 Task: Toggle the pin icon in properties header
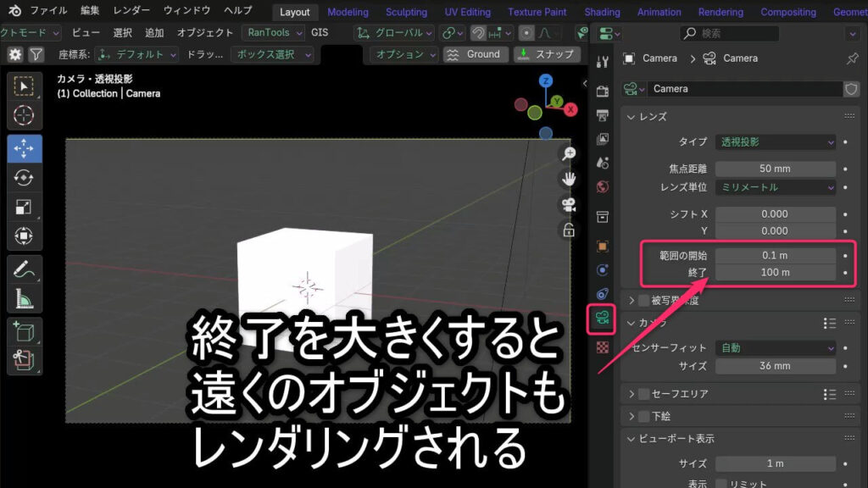pos(852,58)
